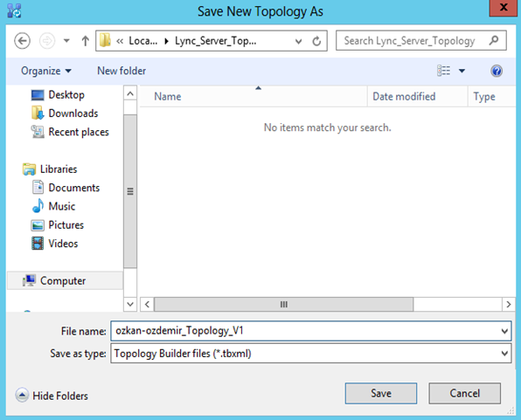Go up one folder level
Viewport: 521px width, 420px height.
coord(85,41)
